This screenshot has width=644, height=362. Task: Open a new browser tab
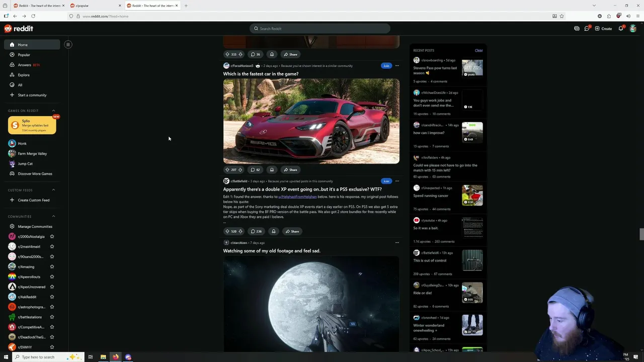(186, 6)
